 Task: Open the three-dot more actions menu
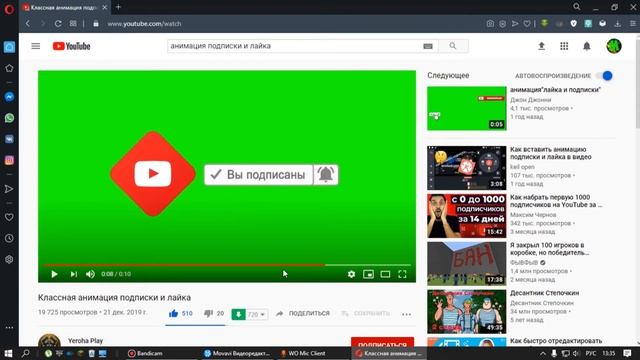click(407, 314)
